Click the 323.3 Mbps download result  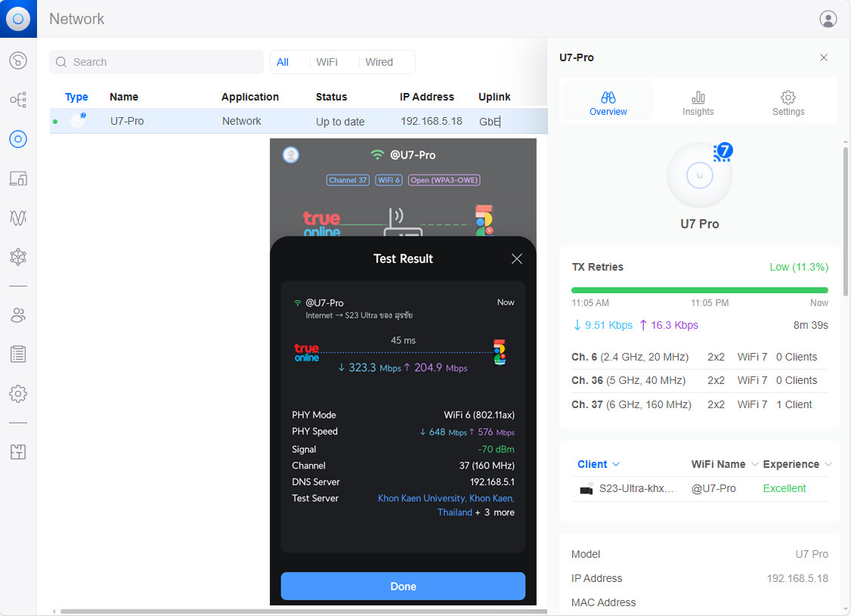369,368
